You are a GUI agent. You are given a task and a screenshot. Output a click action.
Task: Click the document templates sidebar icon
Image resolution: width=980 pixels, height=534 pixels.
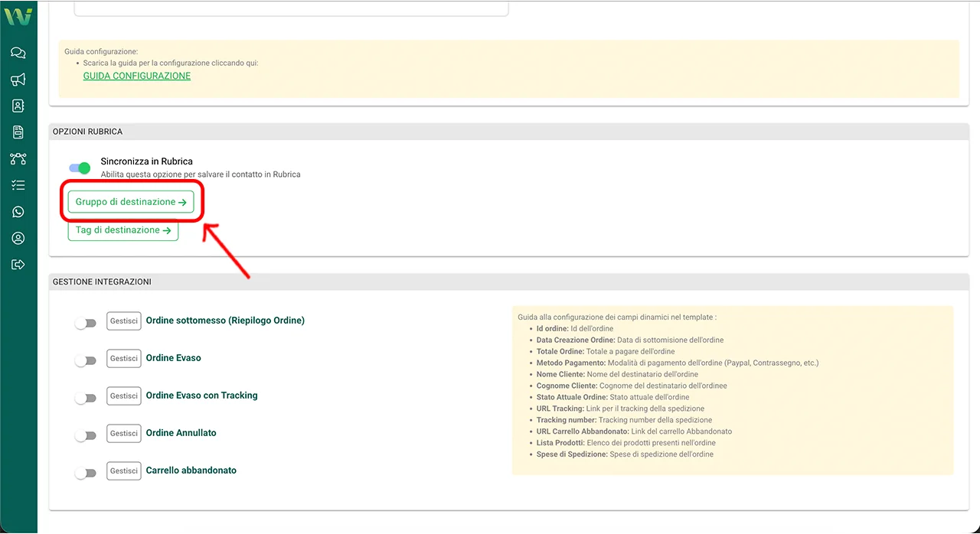18,132
